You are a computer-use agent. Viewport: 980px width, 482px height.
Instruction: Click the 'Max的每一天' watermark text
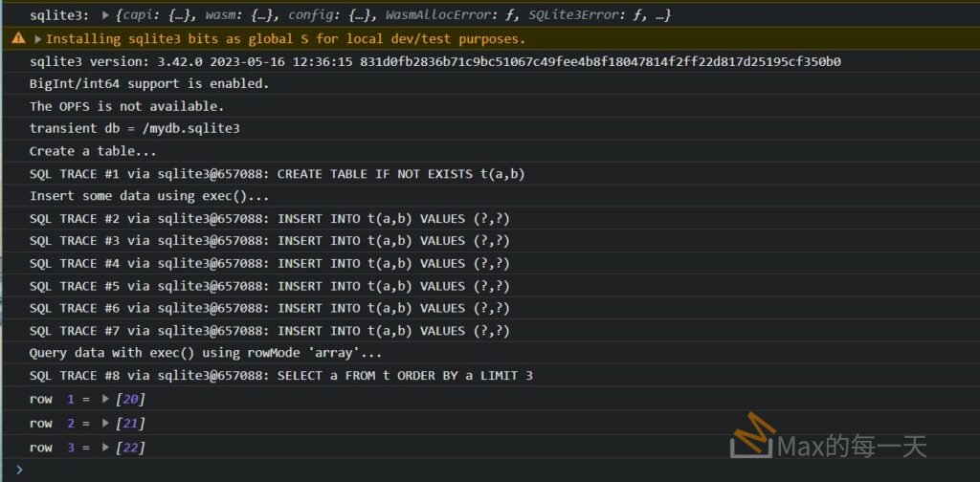(852, 446)
